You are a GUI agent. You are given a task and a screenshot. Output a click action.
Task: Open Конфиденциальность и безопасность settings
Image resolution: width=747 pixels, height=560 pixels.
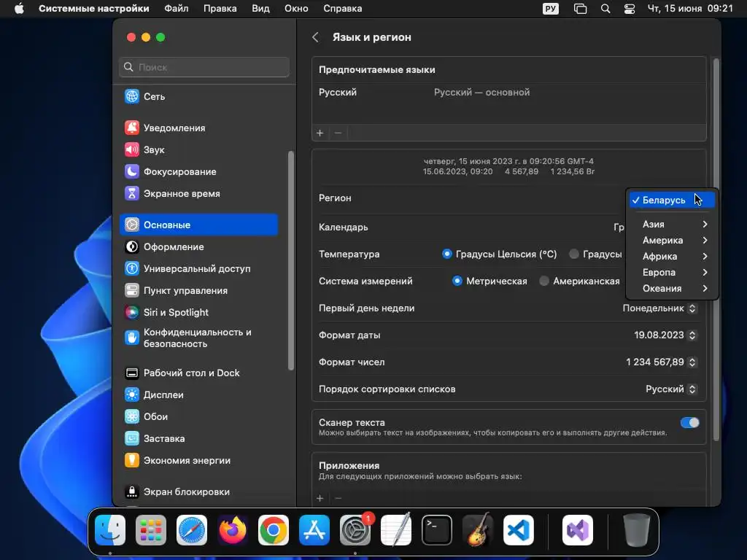198,338
